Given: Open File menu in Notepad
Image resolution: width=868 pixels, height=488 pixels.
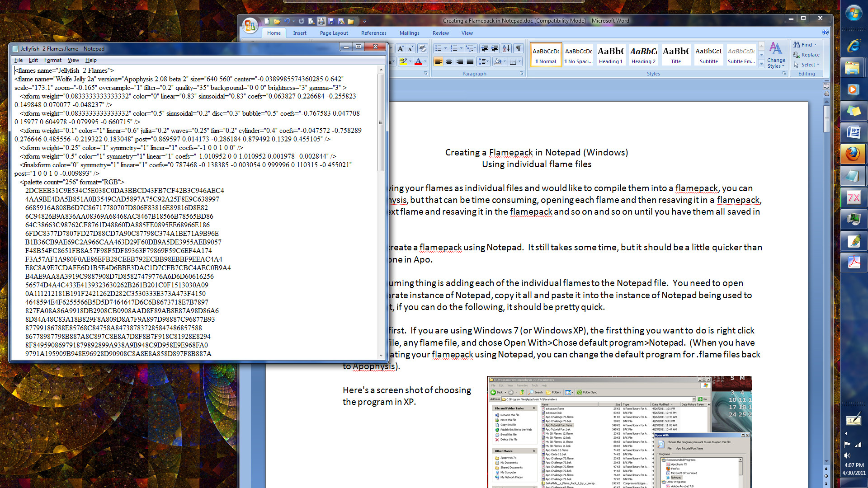Looking at the screenshot, I should (x=19, y=60).
